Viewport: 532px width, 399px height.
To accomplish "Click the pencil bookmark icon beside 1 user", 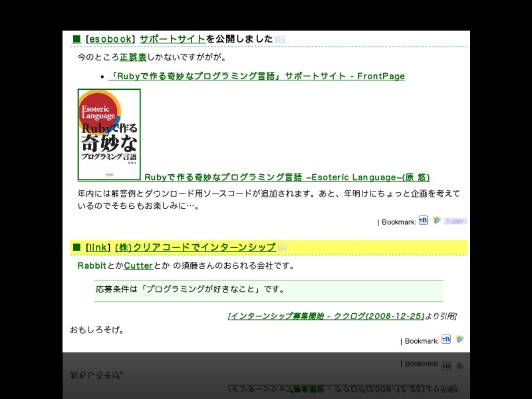I will [437, 220].
